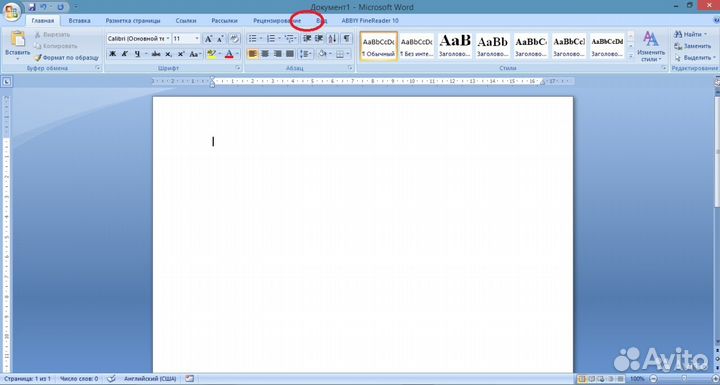Toggle italic К formatting
This screenshot has height=385, width=720.
pyautogui.click(x=125, y=54)
